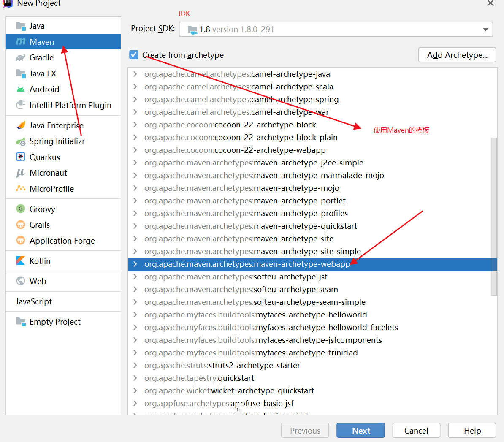The image size is (504, 442).
Task: Select maven-archetype-mojo row
Action: point(313,188)
